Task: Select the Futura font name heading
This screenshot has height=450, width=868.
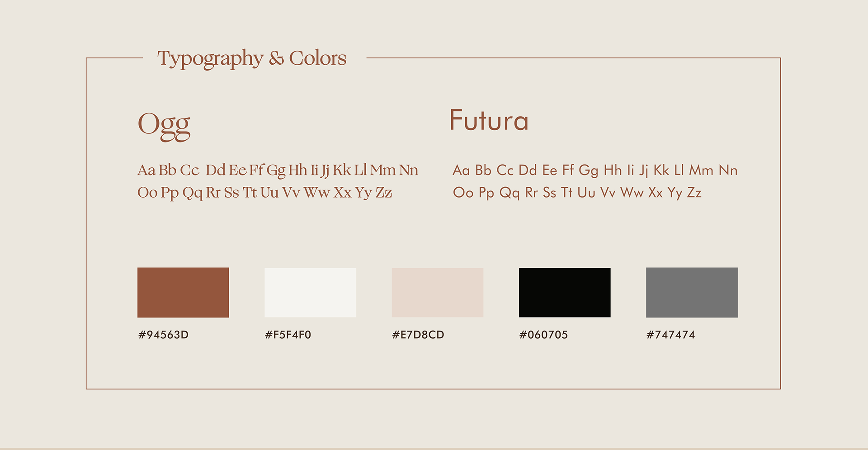Action: 489,120
